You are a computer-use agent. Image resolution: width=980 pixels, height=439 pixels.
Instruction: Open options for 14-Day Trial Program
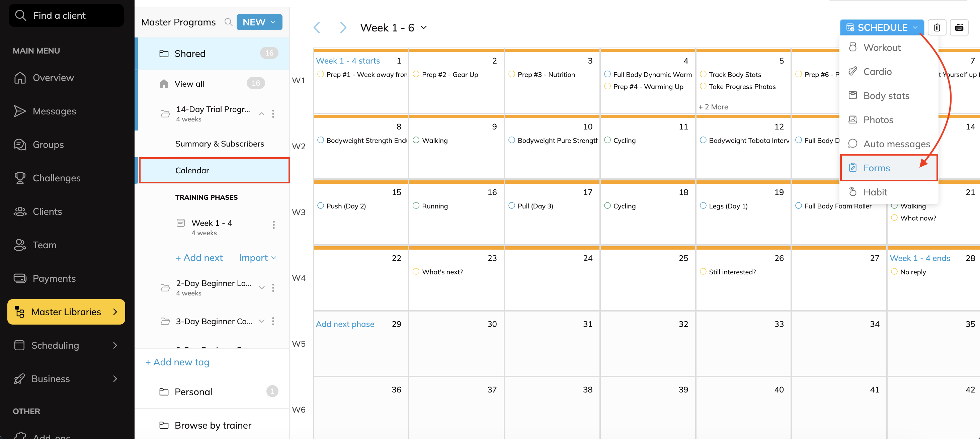point(273,114)
